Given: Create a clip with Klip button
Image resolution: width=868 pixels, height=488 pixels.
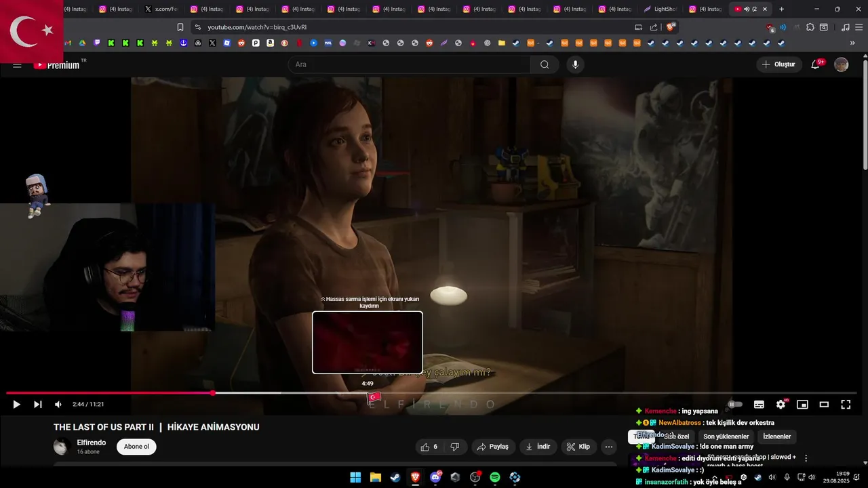Looking at the screenshot, I should pos(578,447).
